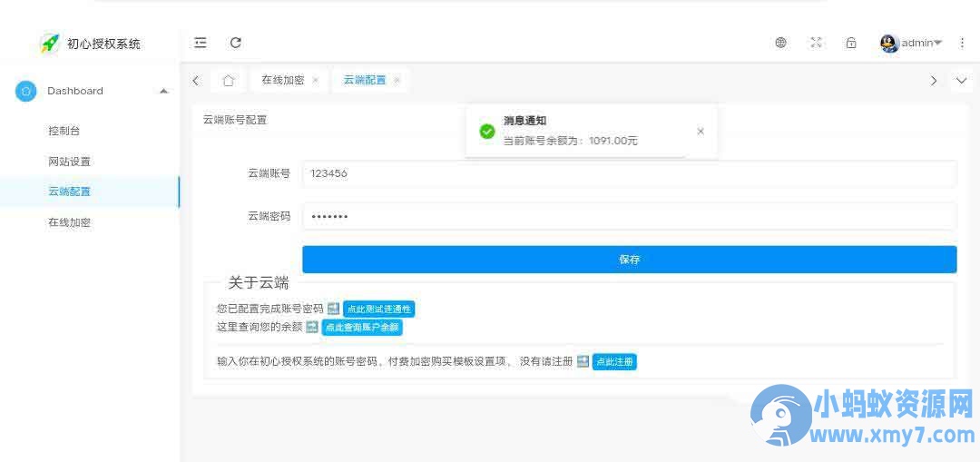
Task: Click the 初心授权系统 title text
Action: [x=103, y=44]
